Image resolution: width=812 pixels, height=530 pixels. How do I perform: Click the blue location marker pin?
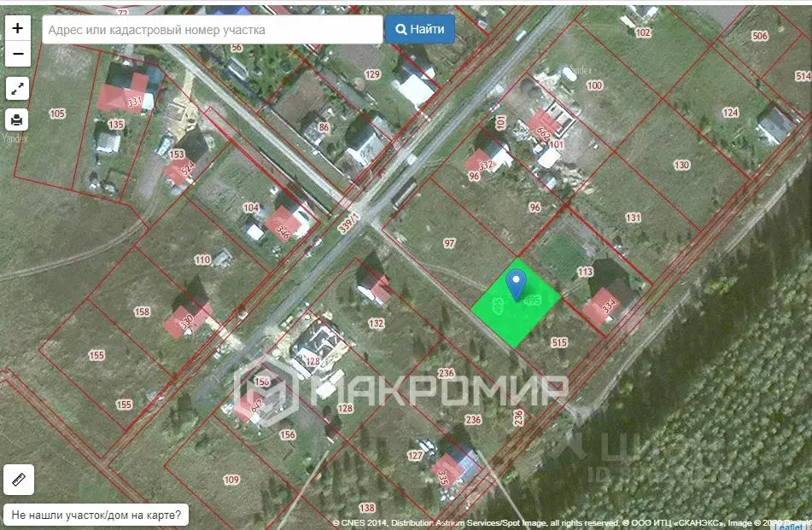(516, 282)
